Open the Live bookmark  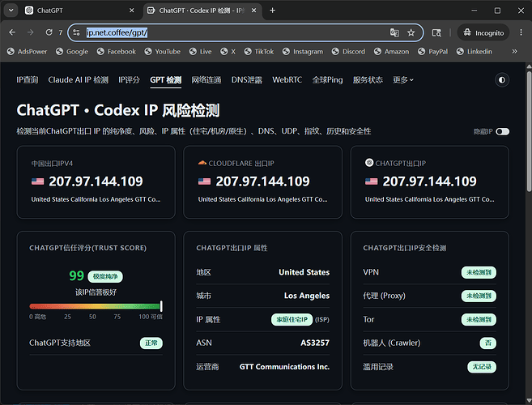click(x=201, y=52)
